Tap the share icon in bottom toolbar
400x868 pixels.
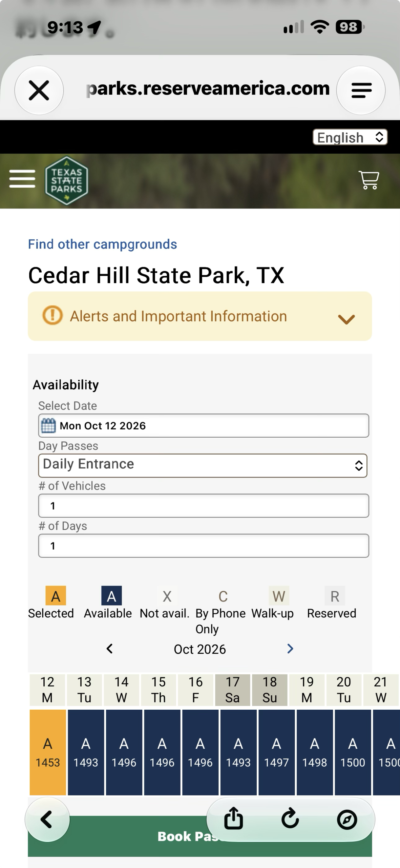pos(234,819)
